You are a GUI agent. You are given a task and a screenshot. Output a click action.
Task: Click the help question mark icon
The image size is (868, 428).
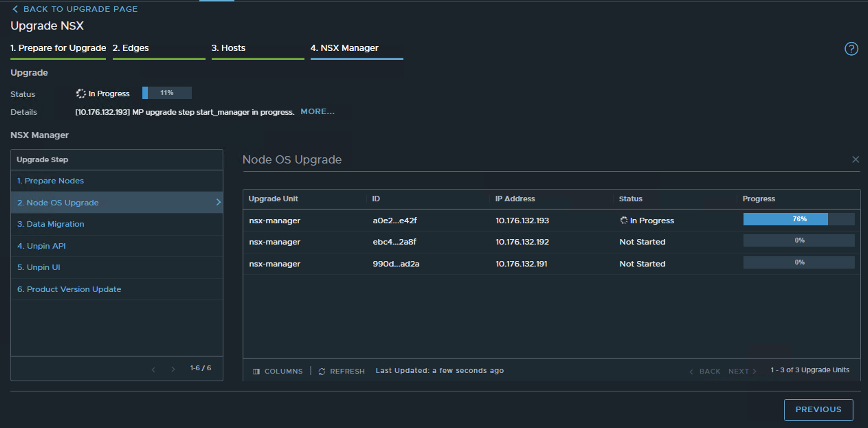coord(851,49)
